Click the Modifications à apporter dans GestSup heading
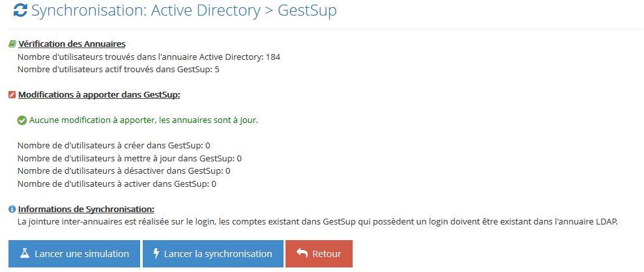 point(99,95)
